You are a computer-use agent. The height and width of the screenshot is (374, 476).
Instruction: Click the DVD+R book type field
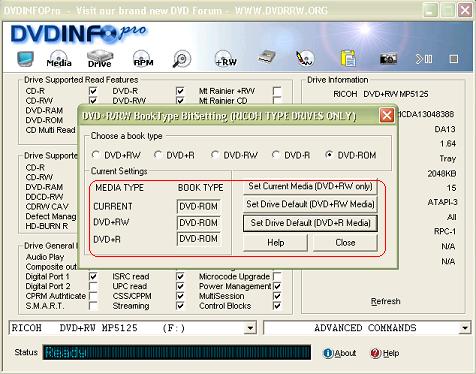pos(199,239)
